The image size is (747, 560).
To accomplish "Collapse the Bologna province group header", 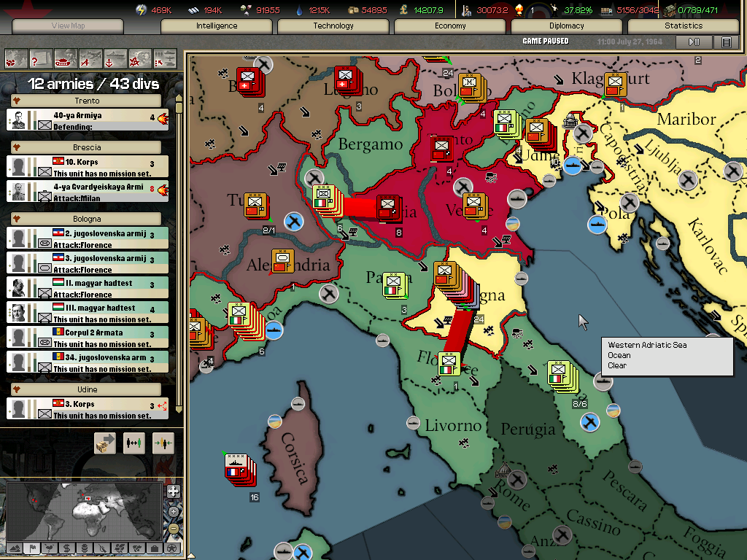I will coord(87,219).
